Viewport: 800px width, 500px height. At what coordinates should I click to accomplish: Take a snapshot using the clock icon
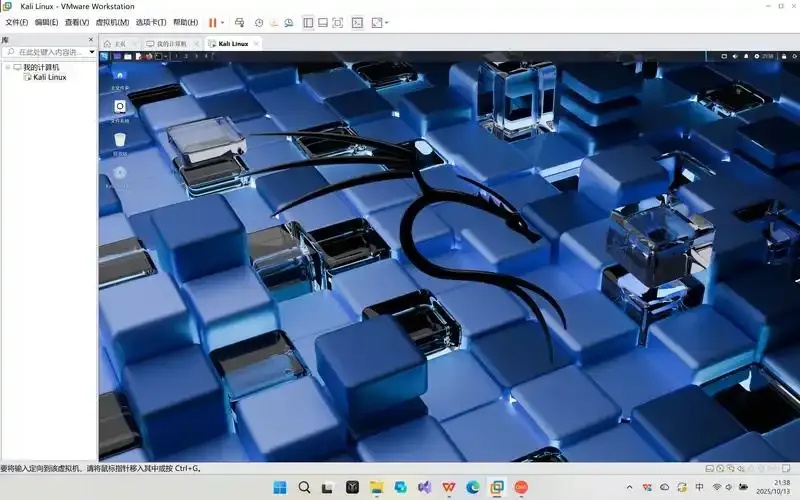point(259,22)
